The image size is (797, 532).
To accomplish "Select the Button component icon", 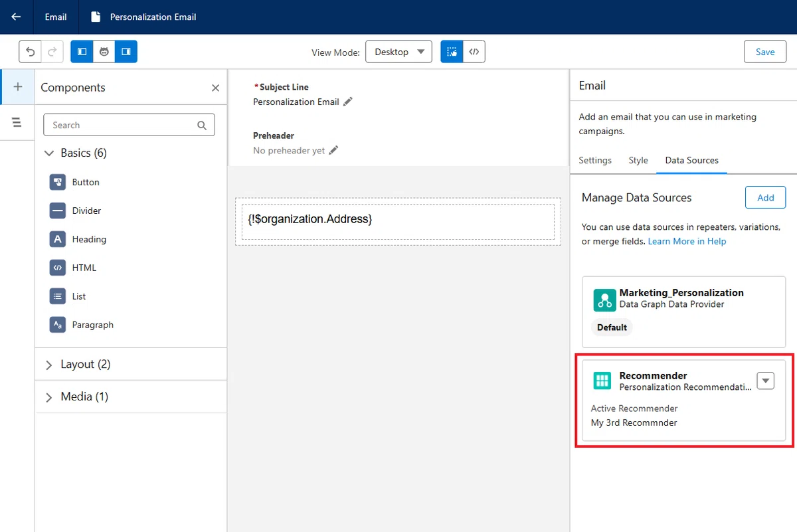I will (58, 182).
